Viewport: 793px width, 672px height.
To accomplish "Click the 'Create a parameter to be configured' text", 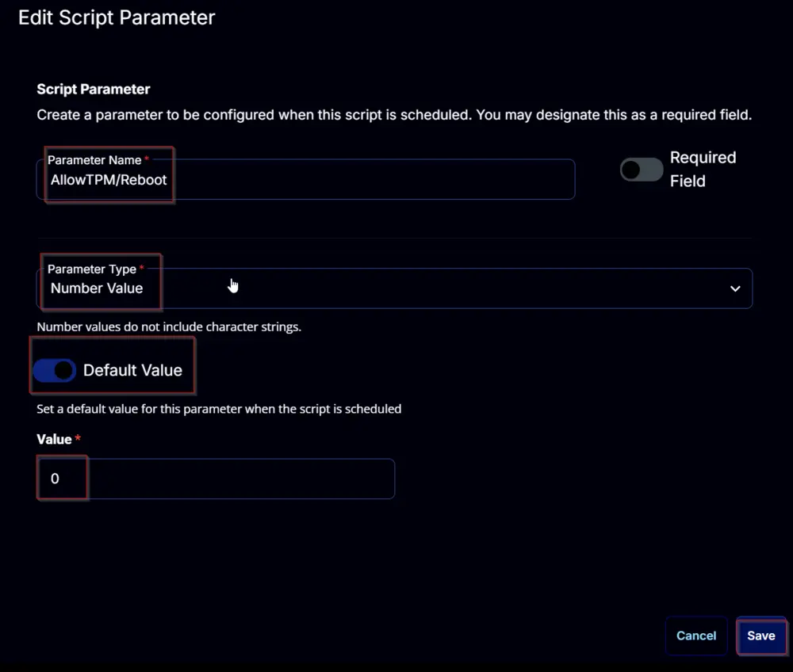I will click(x=394, y=115).
